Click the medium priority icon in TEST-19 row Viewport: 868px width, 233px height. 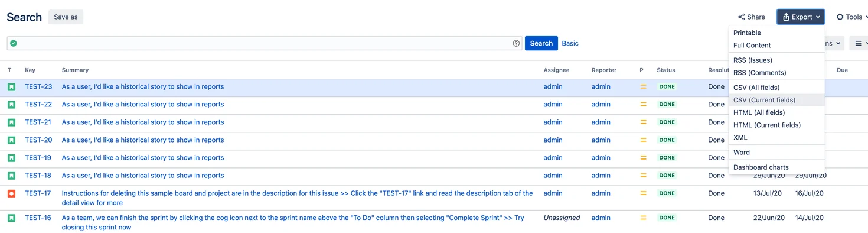point(644,158)
